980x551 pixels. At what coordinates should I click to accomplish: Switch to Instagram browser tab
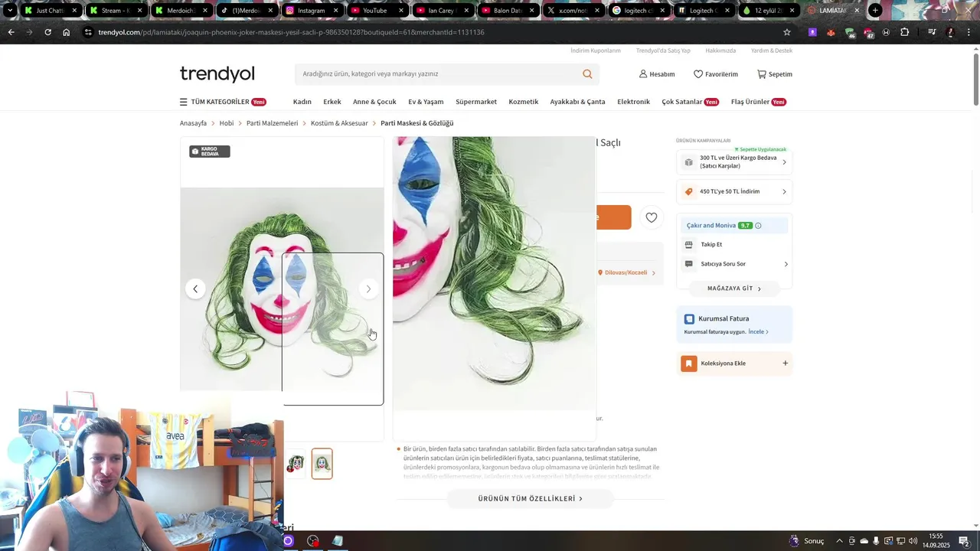[x=311, y=11]
